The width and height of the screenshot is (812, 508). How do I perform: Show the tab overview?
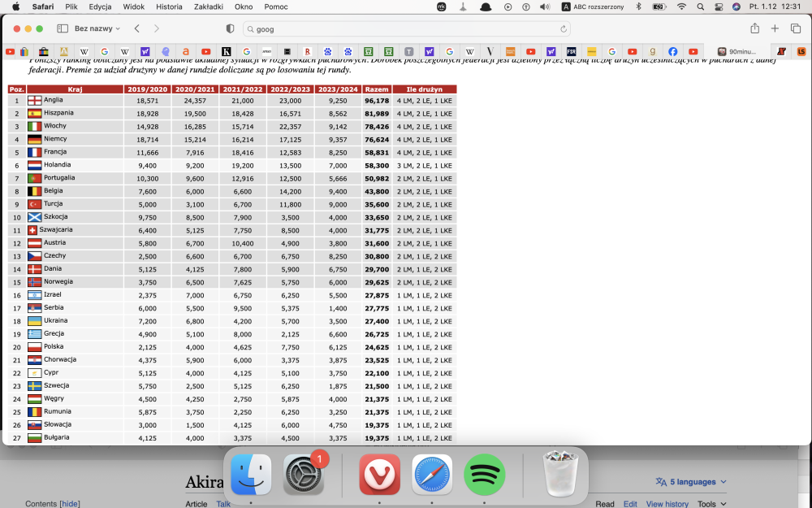(796, 28)
